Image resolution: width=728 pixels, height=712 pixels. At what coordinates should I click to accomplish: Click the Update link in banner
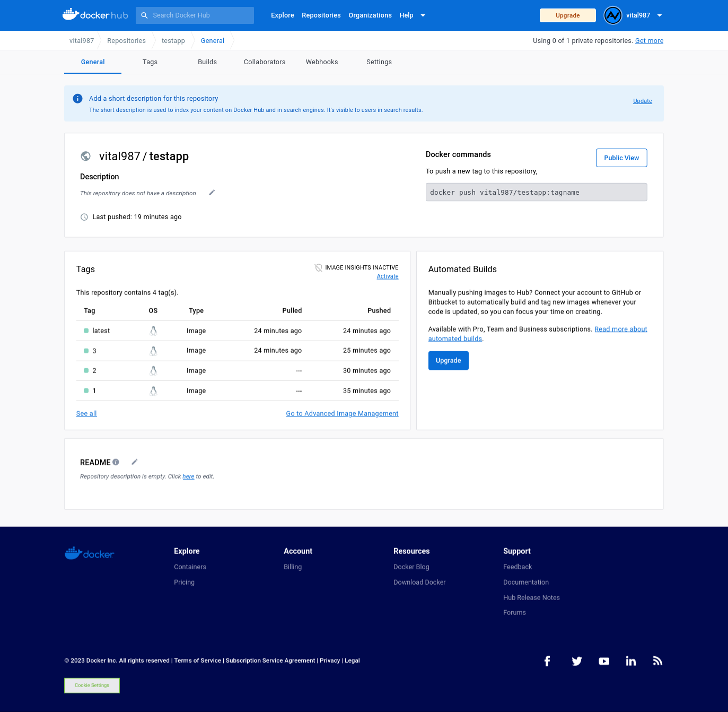(x=643, y=101)
